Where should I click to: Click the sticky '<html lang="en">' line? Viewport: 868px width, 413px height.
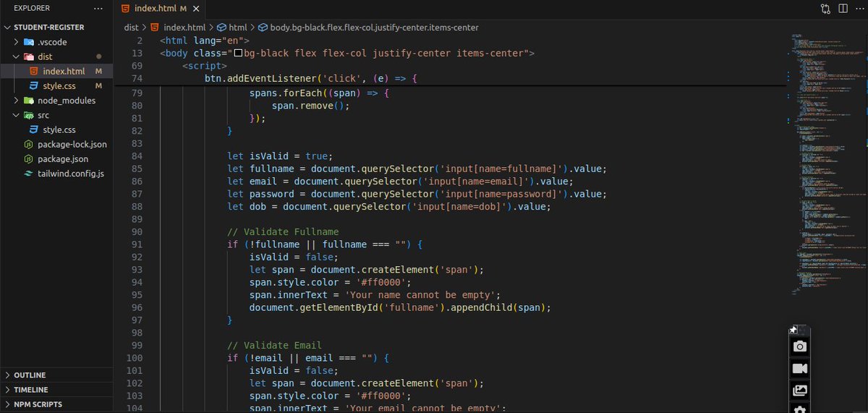coord(205,41)
